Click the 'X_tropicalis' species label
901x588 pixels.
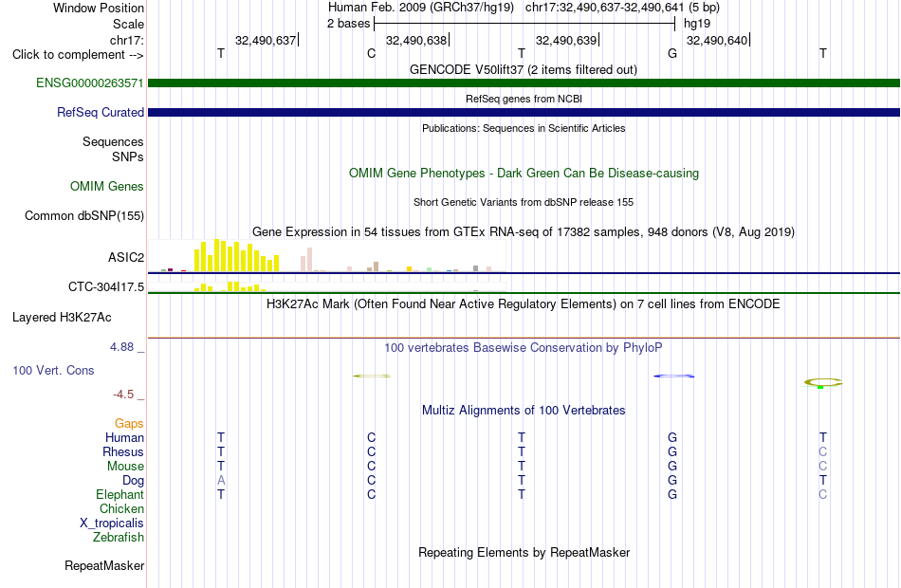pyautogui.click(x=112, y=524)
